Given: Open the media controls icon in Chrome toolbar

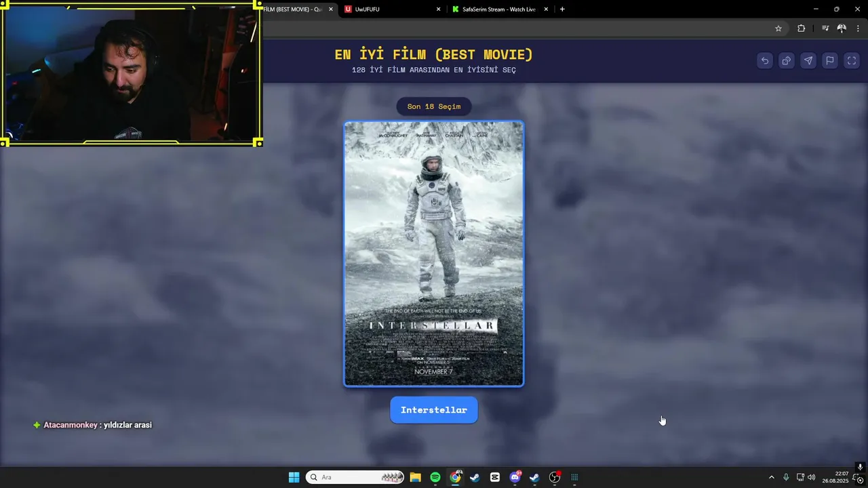Looking at the screenshot, I should pyautogui.click(x=825, y=28).
